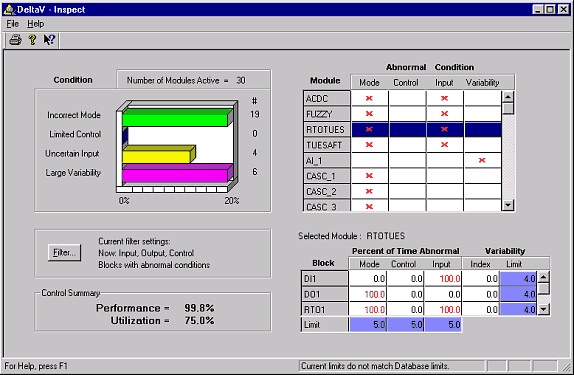Click the Incorrect Mode label
Screen dimensions: 574x375
74,115
